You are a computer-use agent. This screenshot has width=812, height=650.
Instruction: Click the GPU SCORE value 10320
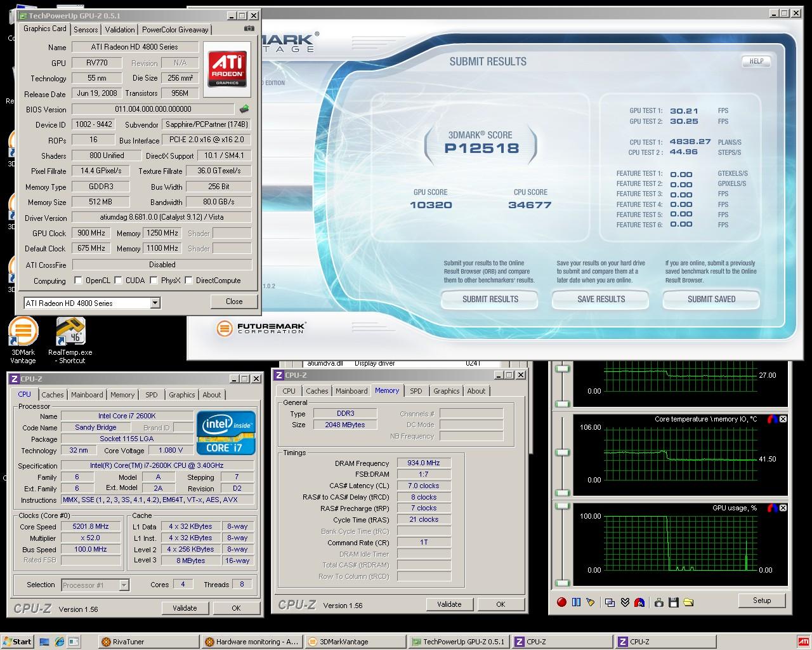pos(431,205)
